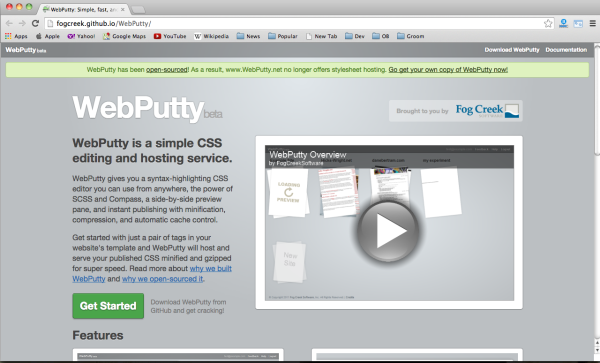The width and height of the screenshot is (600, 363).
Task: Expand the Groom bookmark folder
Action: [x=411, y=36]
